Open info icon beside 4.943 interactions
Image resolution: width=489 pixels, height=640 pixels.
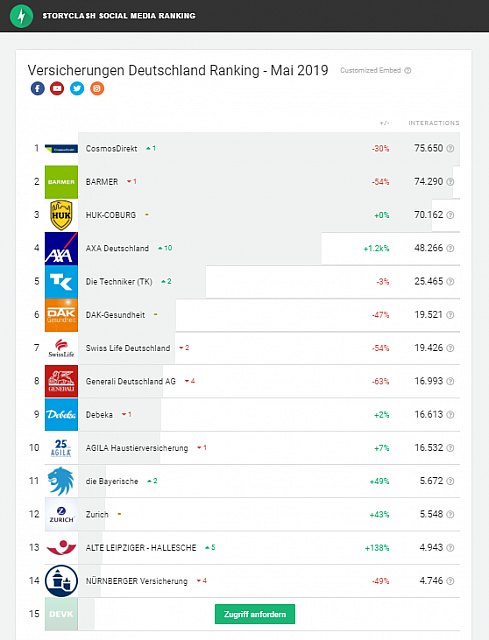(x=450, y=548)
